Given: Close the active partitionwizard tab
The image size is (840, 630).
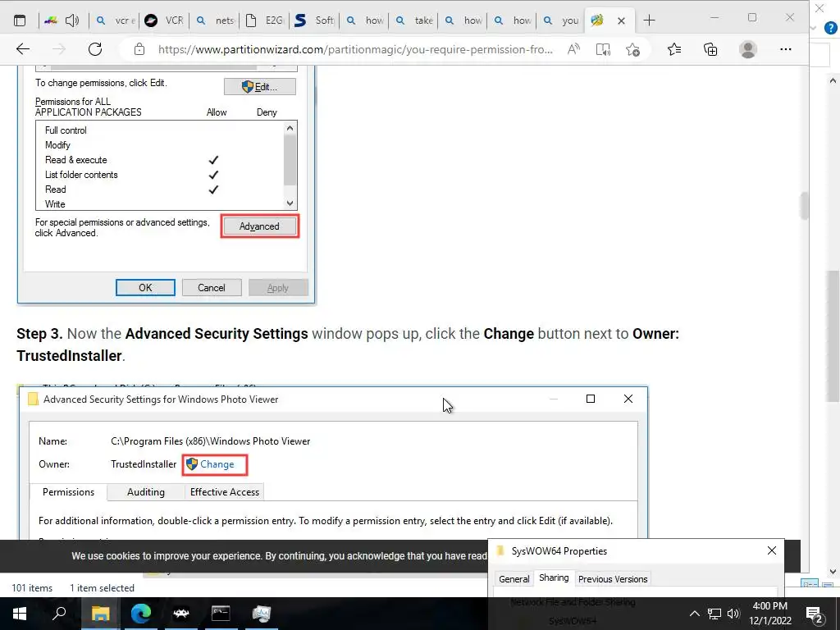Looking at the screenshot, I should (621, 21).
